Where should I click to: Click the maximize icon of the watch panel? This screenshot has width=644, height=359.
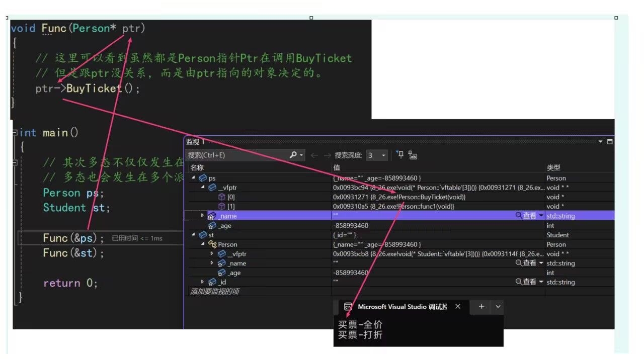point(610,142)
